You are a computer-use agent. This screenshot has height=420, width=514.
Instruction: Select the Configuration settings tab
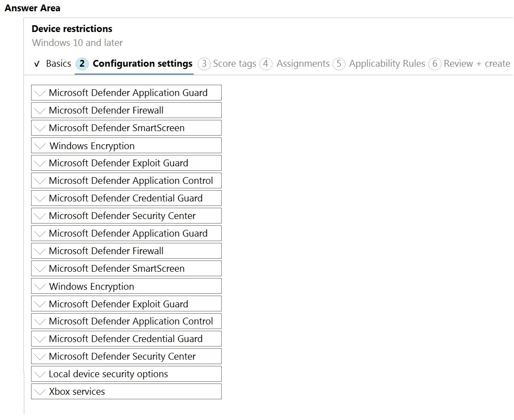coord(134,64)
